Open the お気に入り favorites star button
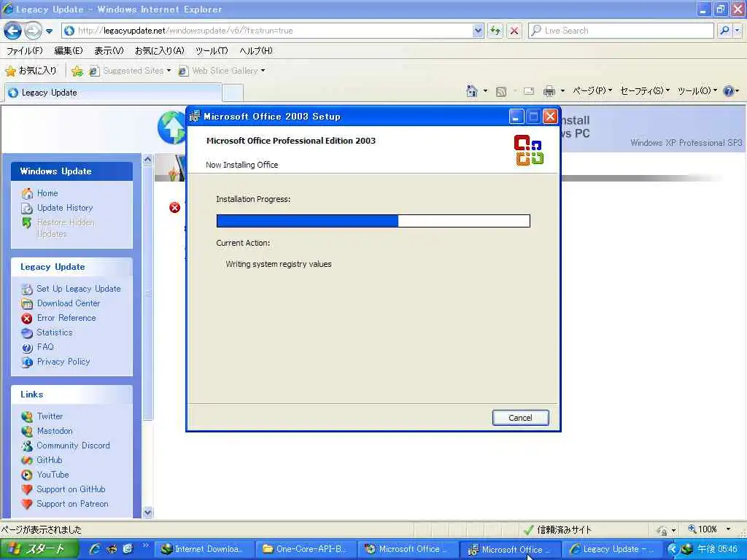 click(31, 71)
